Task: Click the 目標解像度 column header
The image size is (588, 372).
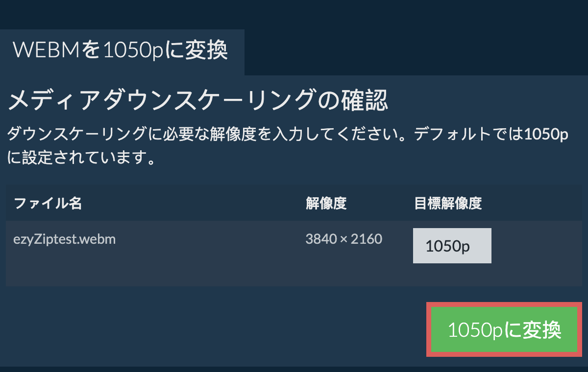Action: 448,203
